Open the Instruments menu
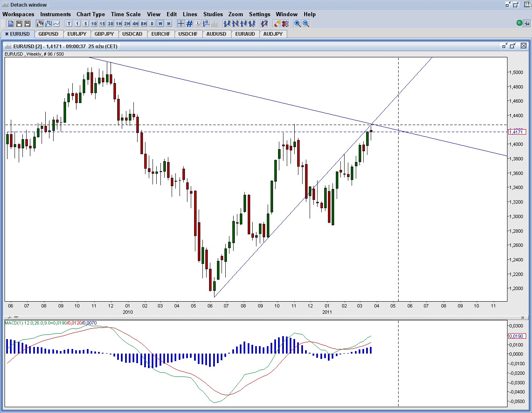Image resolution: width=532 pixels, height=413 pixels. (x=56, y=14)
